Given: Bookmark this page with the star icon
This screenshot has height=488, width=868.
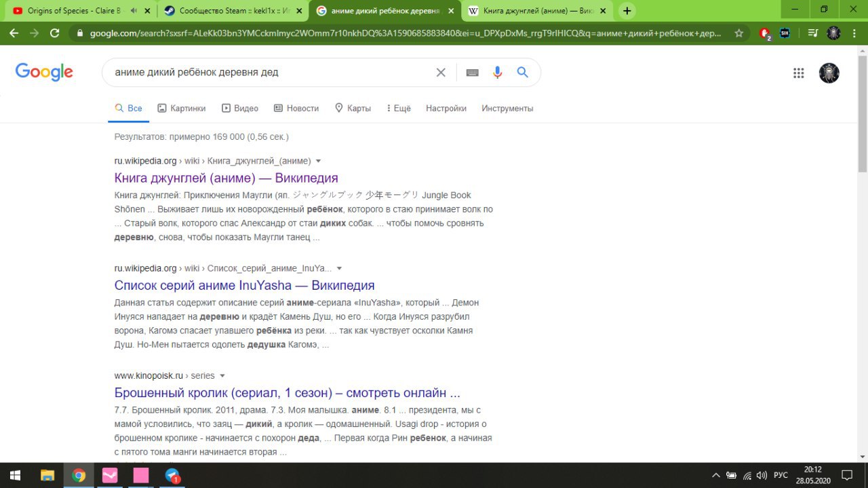Looking at the screenshot, I should pos(739,33).
